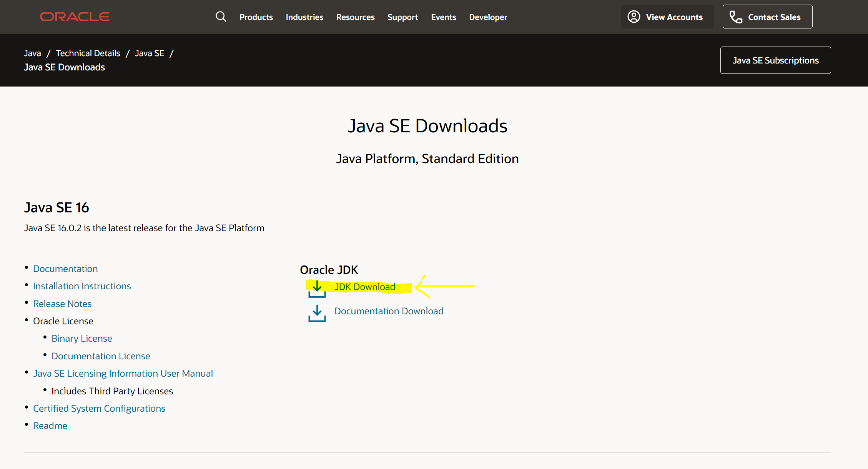Image resolution: width=868 pixels, height=469 pixels.
Task: Click the Documentation Download arrow icon
Action: [317, 313]
